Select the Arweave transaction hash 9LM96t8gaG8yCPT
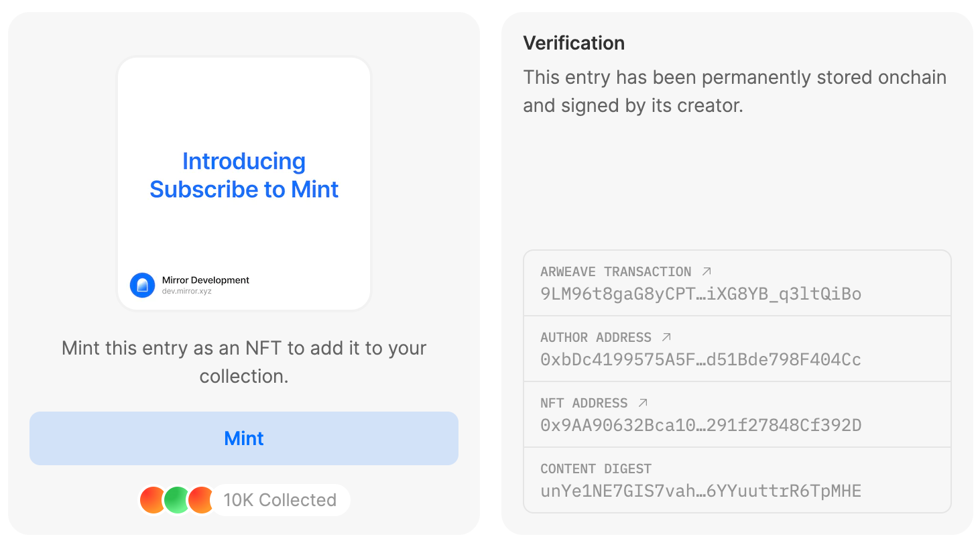Viewport: 980px width, 547px height. point(700,294)
